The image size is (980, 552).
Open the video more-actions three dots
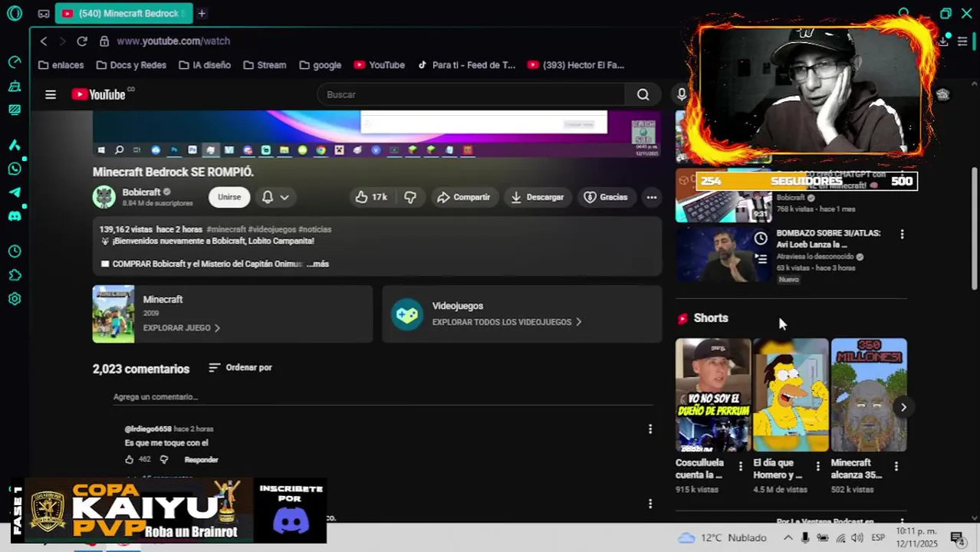(x=651, y=197)
